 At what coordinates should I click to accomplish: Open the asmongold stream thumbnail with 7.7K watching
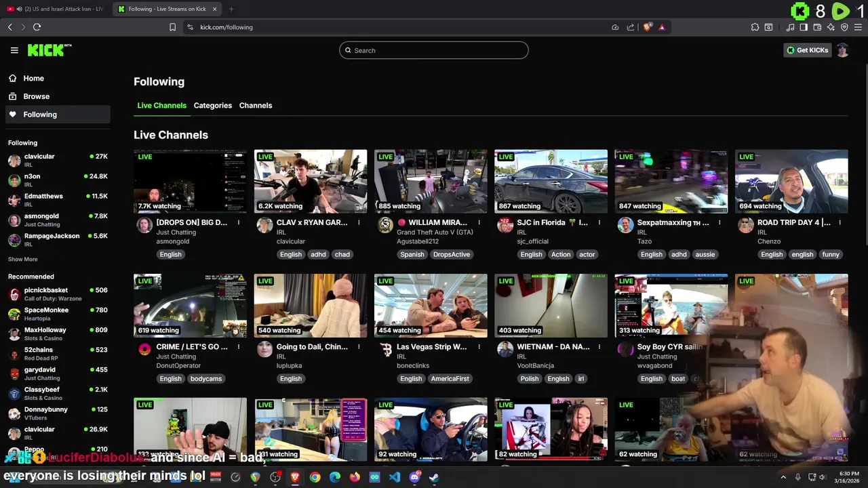[190, 181]
